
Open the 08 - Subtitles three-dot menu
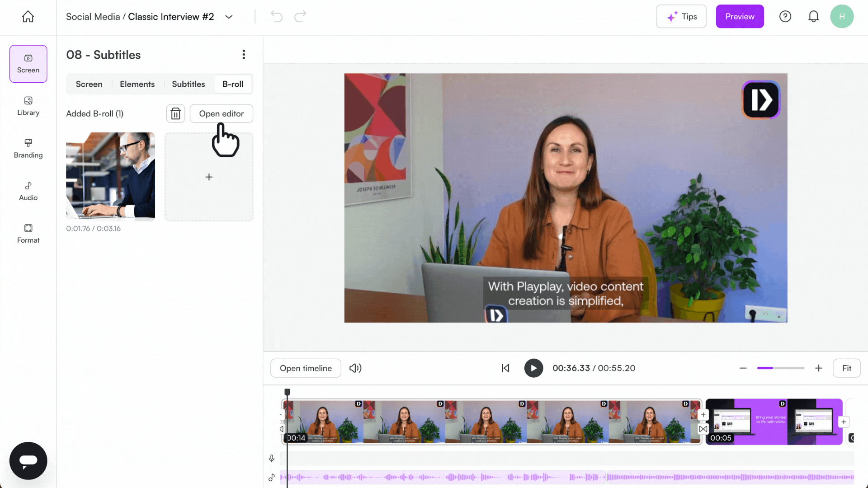pyautogui.click(x=244, y=55)
